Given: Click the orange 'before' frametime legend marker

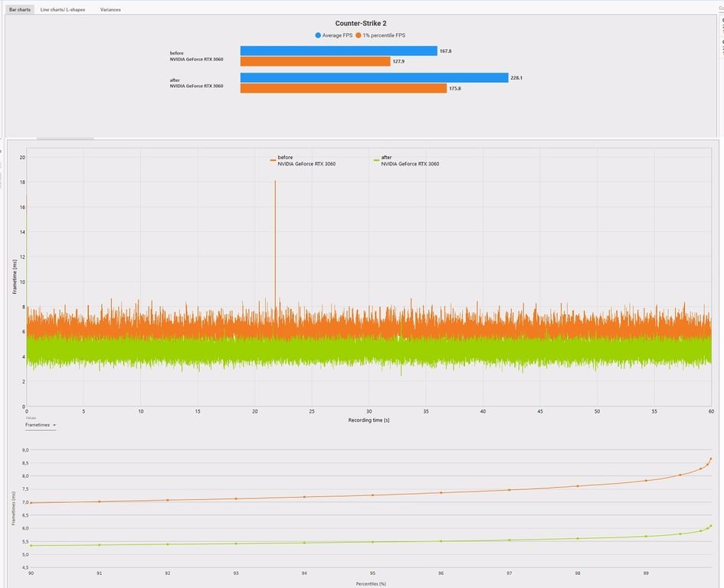Looking at the screenshot, I should (x=273, y=160).
